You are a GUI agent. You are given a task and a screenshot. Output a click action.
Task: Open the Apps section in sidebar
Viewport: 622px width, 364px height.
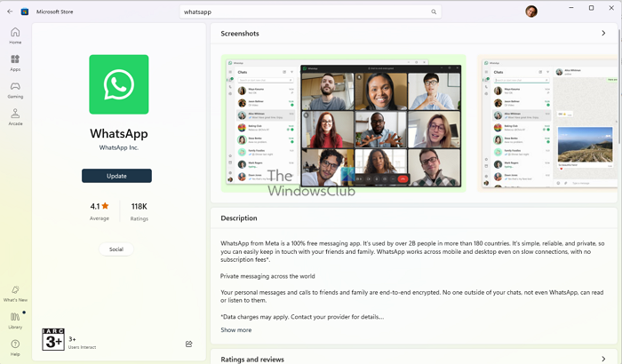(15, 63)
